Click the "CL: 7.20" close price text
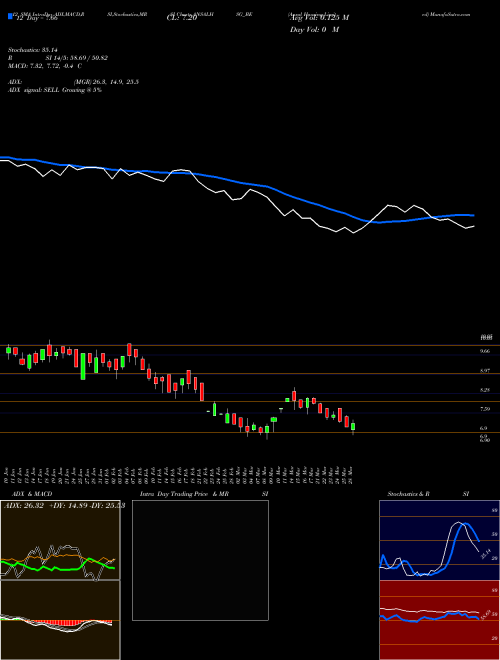Image resolution: width=500 pixels, height=660 pixels. 182,18
